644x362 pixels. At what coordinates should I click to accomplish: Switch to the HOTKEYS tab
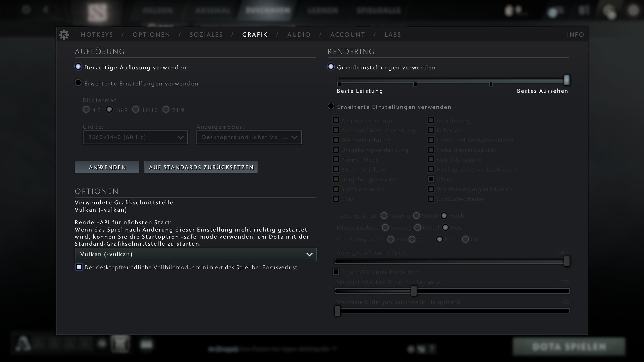(97, 35)
